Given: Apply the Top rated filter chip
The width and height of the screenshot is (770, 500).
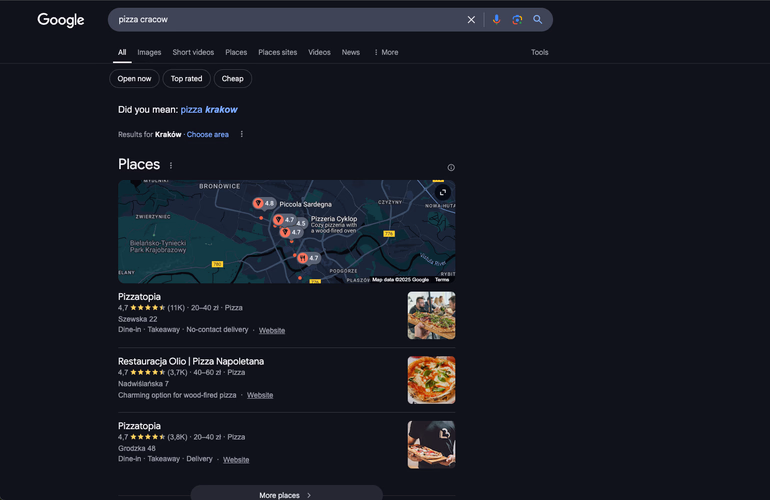Looking at the screenshot, I should tap(187, 79).
